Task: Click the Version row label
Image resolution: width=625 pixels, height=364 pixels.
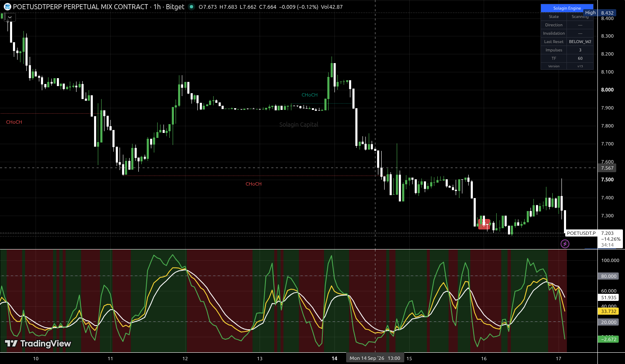Action: coord(554,66)
